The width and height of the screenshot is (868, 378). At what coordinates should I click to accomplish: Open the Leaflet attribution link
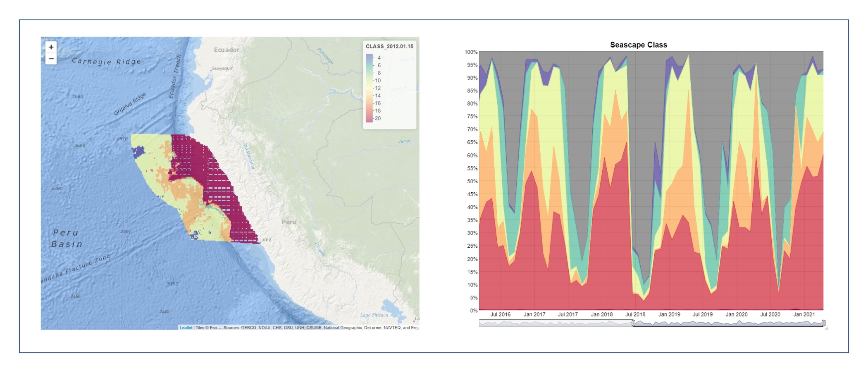pos(186,328)
